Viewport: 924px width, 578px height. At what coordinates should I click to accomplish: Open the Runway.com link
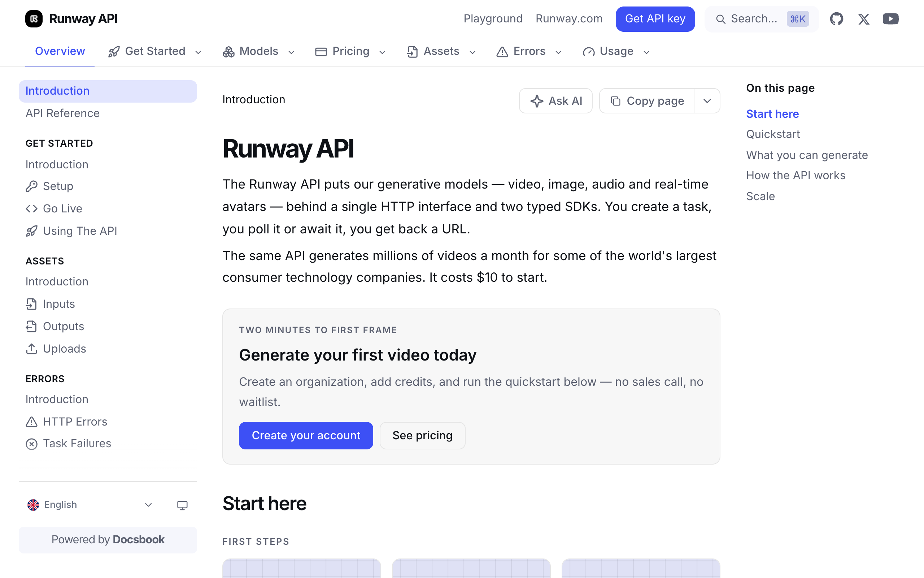pos(569,19)
